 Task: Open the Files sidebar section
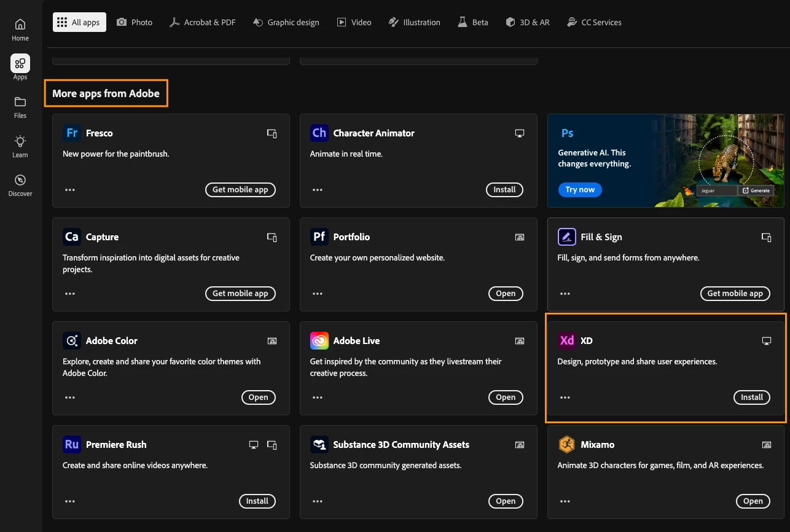click(x=20, y=107)
